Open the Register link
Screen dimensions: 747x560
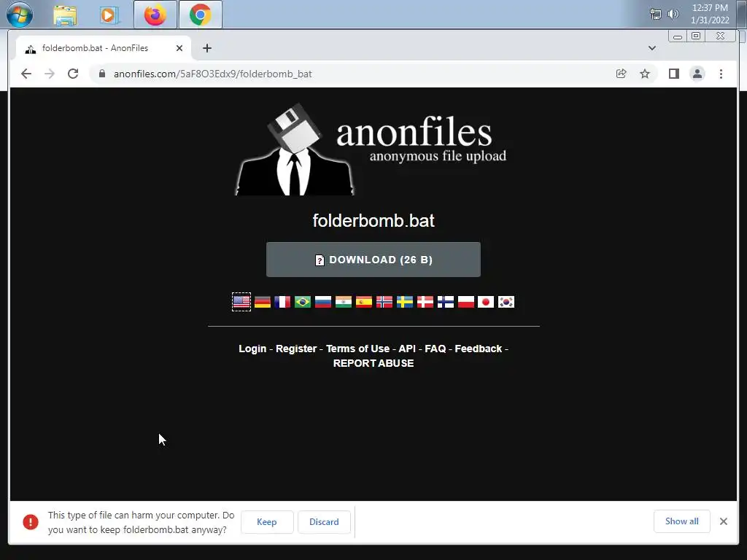click(296, 349)
